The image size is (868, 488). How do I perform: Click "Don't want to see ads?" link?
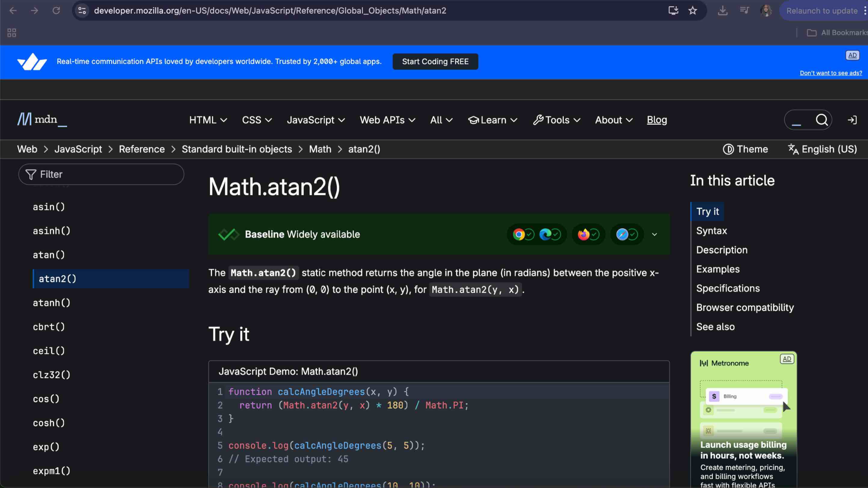coord(830,73)
